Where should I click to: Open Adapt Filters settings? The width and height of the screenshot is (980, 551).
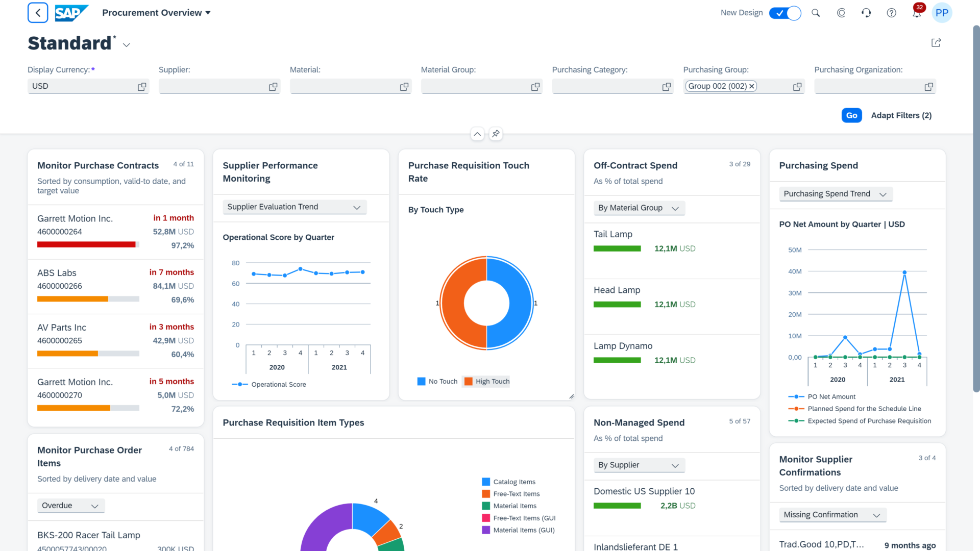tap(901, 115)
